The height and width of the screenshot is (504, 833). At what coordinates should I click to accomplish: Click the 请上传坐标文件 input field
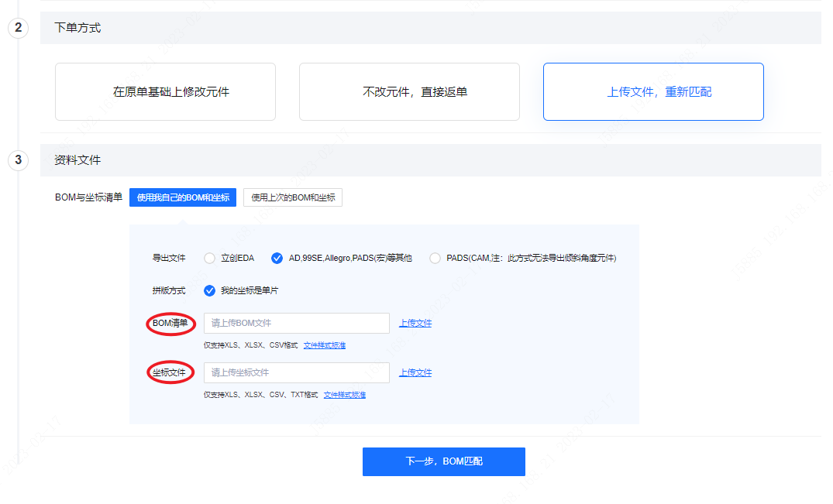(296, 372)
